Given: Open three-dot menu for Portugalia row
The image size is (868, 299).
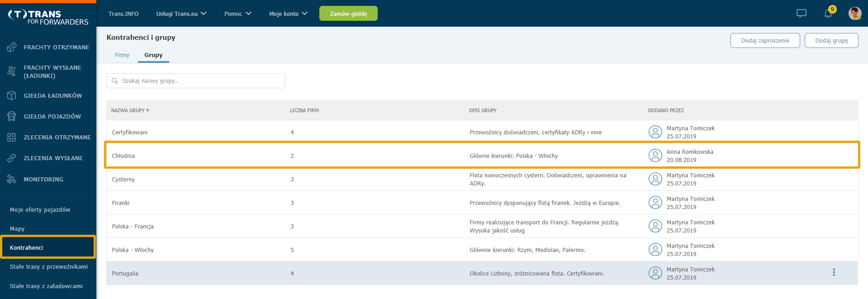Looking at the screenshot, I should pyautogui.click(x=834, y=272).
